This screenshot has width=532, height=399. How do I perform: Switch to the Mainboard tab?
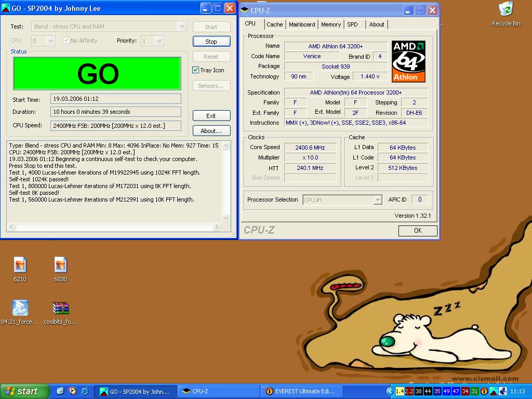pos(302,24)
